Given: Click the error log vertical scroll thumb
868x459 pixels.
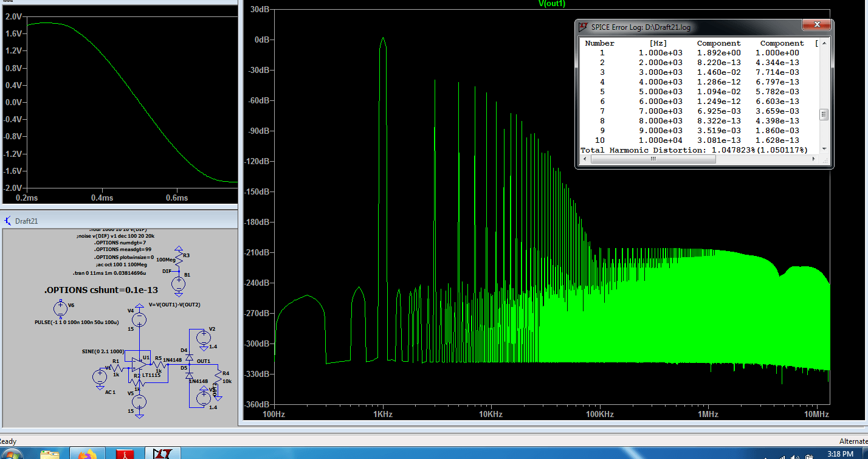Looking at the screenshot, I should pyautogui.click(x=824, y=114).
